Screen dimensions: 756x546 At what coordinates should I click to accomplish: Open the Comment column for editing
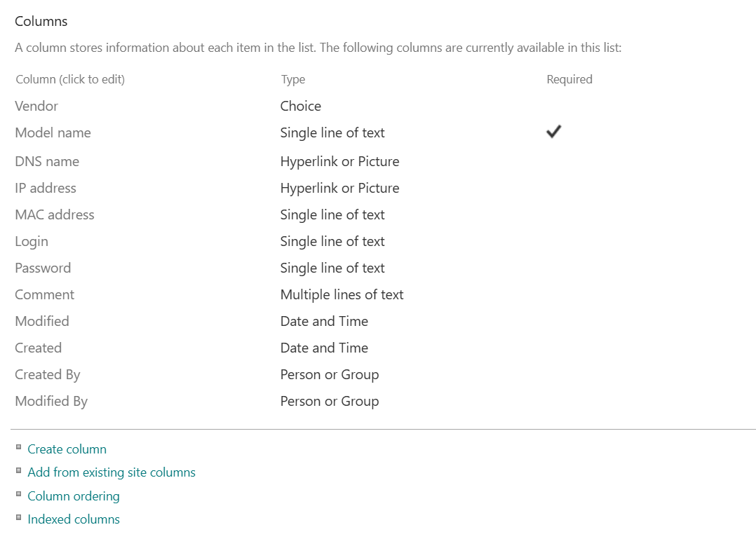45,294
